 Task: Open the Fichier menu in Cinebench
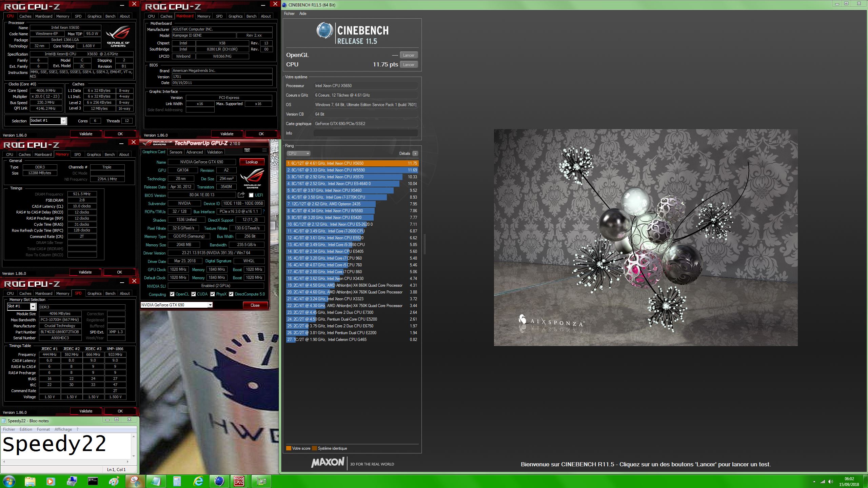pyautogui.click(x=289, y=14)
